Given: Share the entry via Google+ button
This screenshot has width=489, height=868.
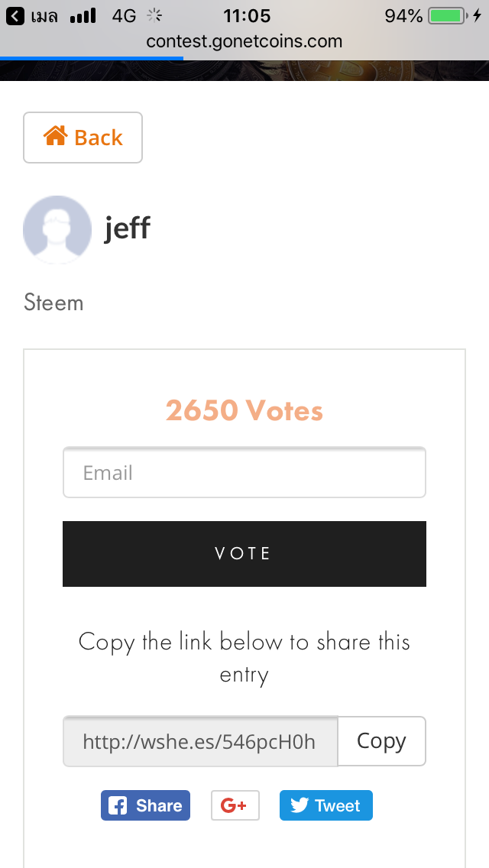Looking at the screenshot, I should (x=235, y=805).
